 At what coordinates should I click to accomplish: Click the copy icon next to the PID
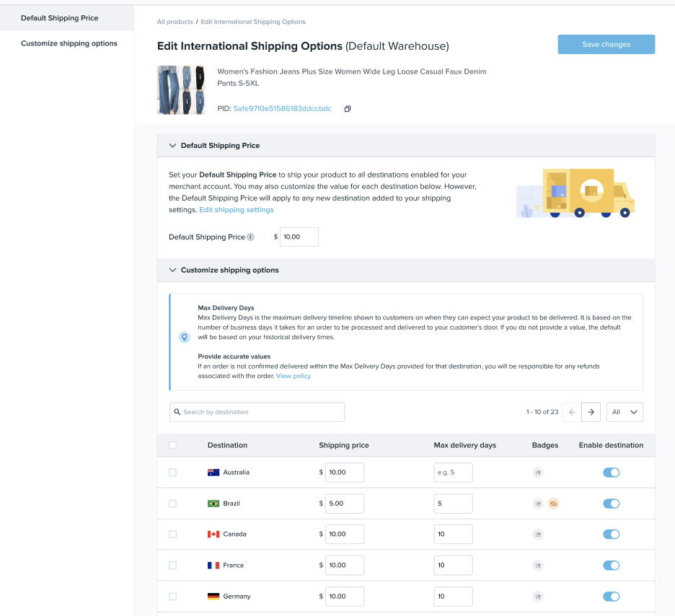pos(347,109)
